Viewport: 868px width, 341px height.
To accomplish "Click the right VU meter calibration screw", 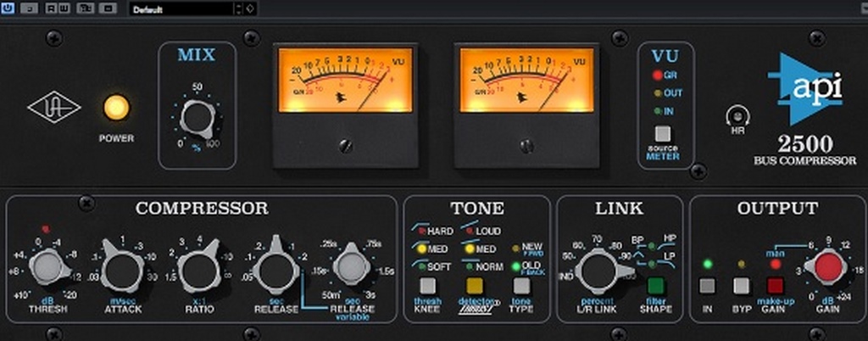I will click(x=527, y=146).
